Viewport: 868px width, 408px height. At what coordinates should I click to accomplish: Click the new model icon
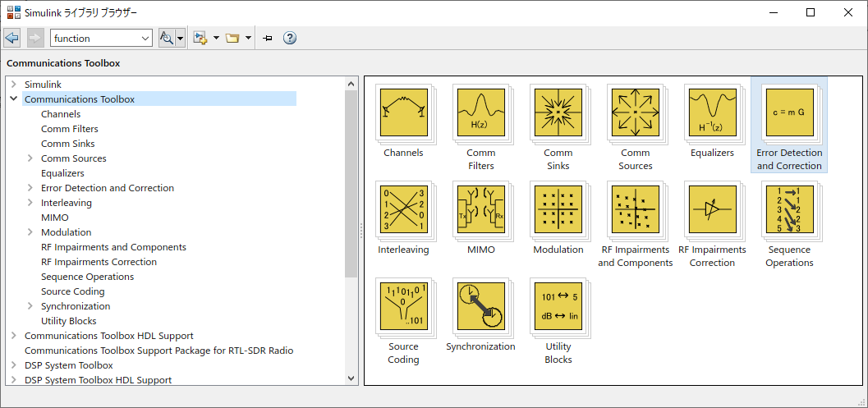click(200, 39)
